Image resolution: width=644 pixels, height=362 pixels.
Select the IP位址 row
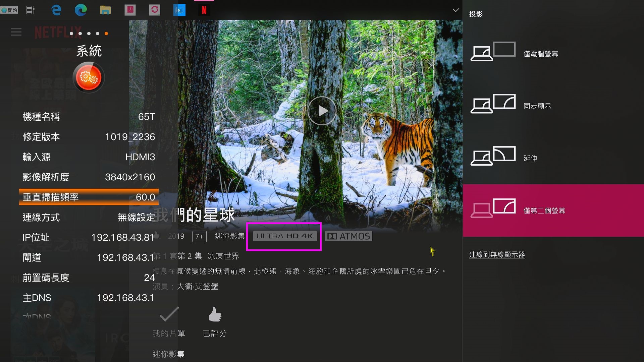[89, 237]
